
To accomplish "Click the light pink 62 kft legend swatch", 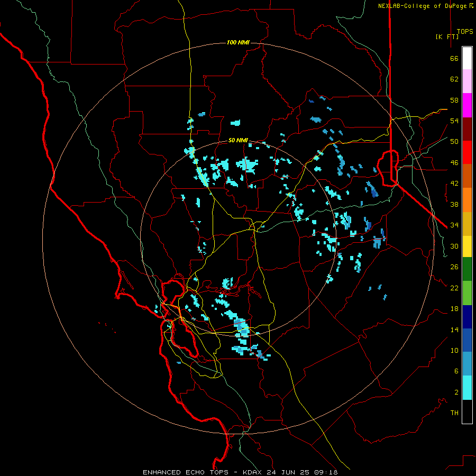I will [x=467, y=81].
